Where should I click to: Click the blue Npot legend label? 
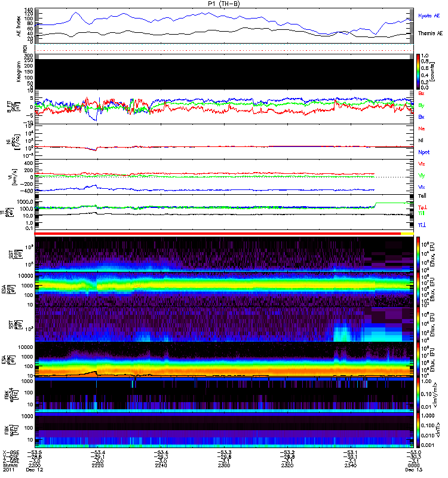pos(424,152)
